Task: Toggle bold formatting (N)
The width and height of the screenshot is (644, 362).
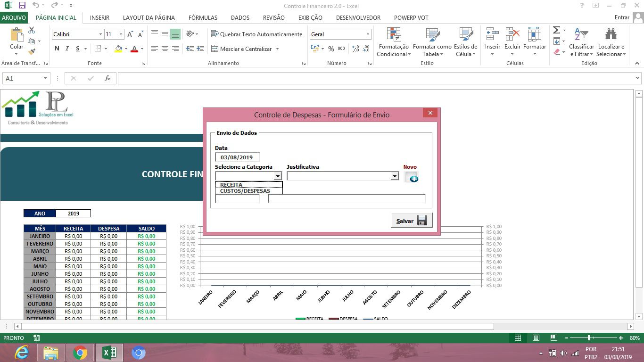Action: pos(57,49)
